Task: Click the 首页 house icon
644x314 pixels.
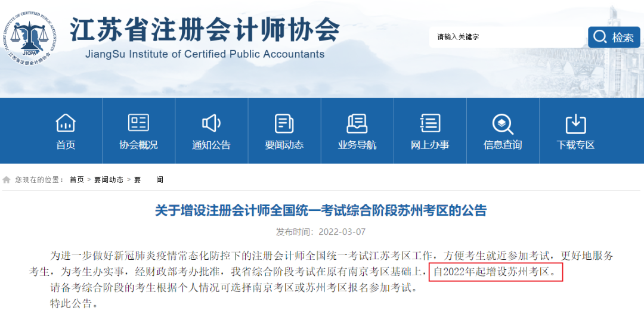Action: (66, 123)
